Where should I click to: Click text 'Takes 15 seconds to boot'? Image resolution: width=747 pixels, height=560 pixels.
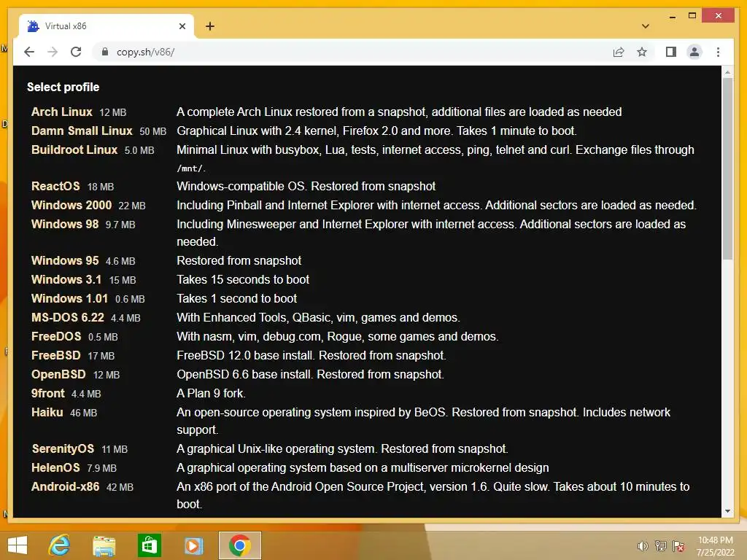pos(243,279)
